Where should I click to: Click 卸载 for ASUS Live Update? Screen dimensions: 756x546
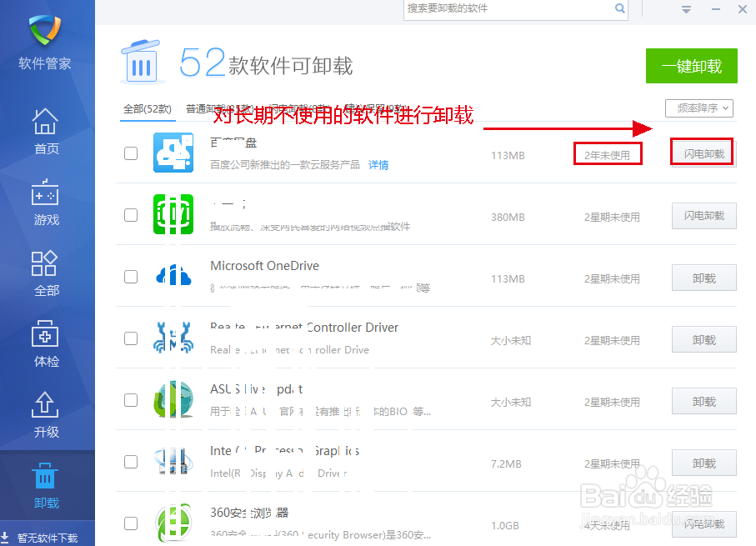704,401
